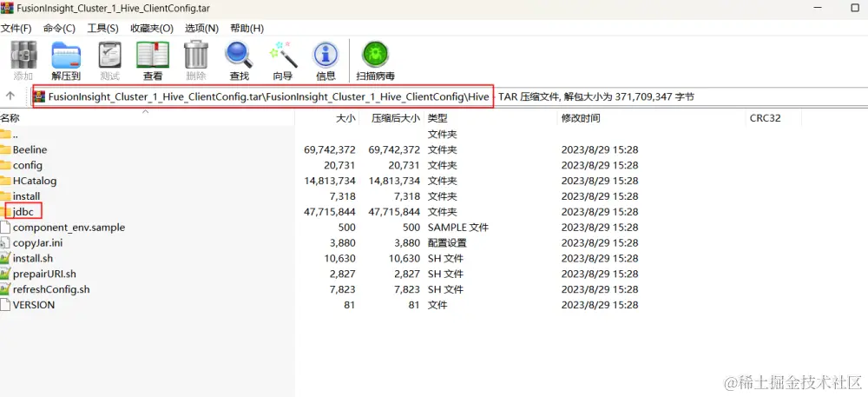This screenshot has width=868, height=397.
Task: Click the VERSION file icon
Action: pyautogui.click(x=5, y=305)
